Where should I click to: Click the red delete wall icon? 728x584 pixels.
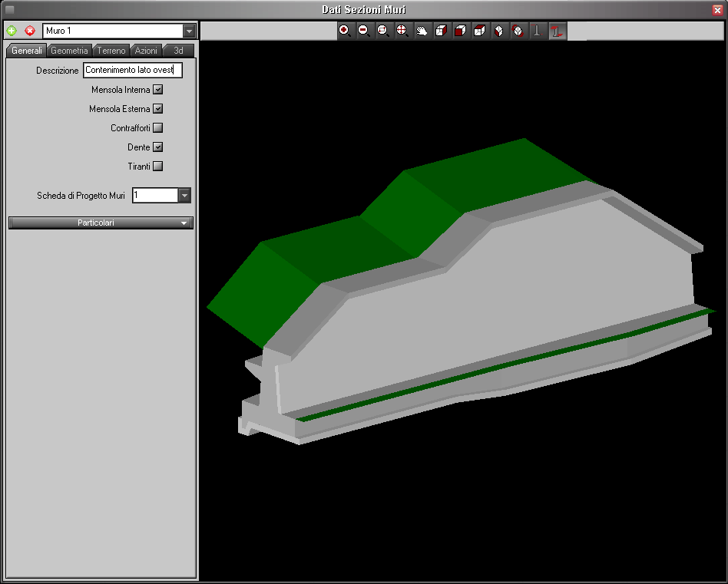[x=30, y=31]
